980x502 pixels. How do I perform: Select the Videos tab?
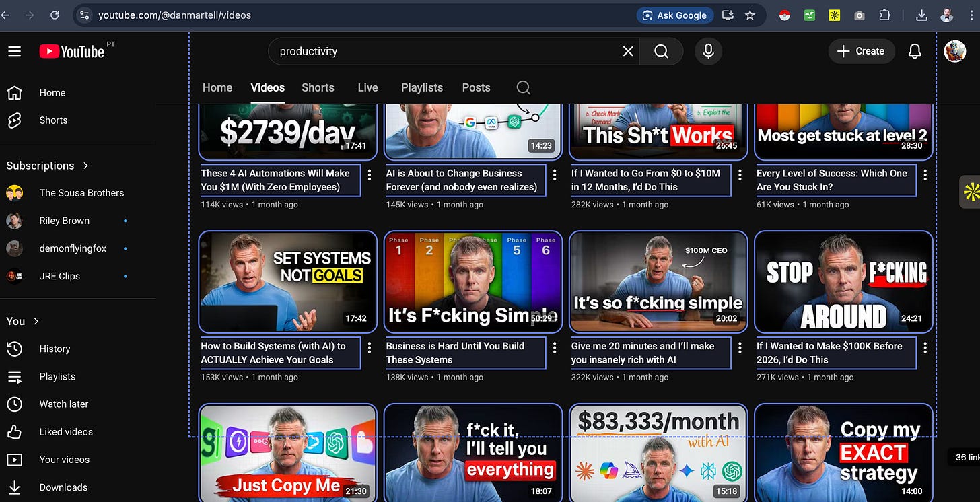268,87
